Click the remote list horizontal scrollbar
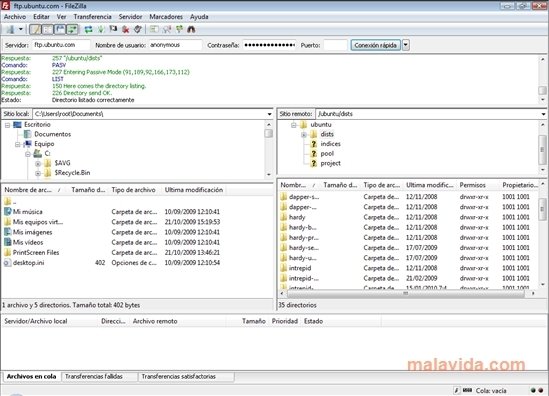Viewport: 549px width, 396px height. point(406,293)
